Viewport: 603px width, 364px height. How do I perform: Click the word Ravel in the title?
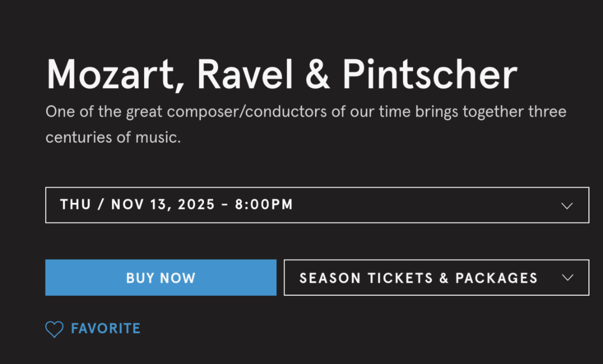click(245, 74)
